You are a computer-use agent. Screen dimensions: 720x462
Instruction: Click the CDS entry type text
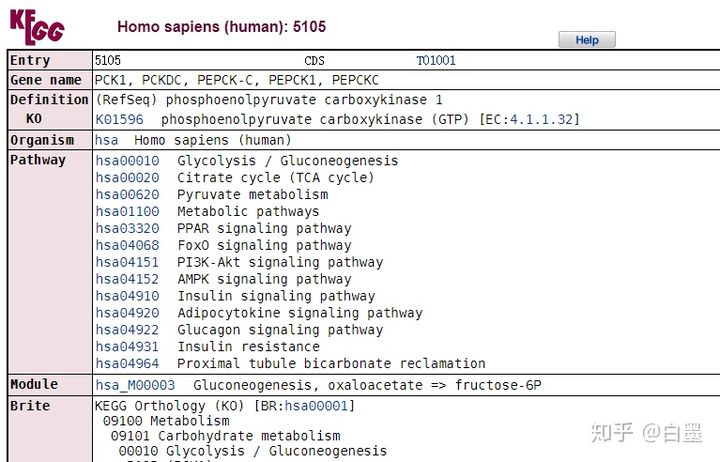click(x=315, y=61)
